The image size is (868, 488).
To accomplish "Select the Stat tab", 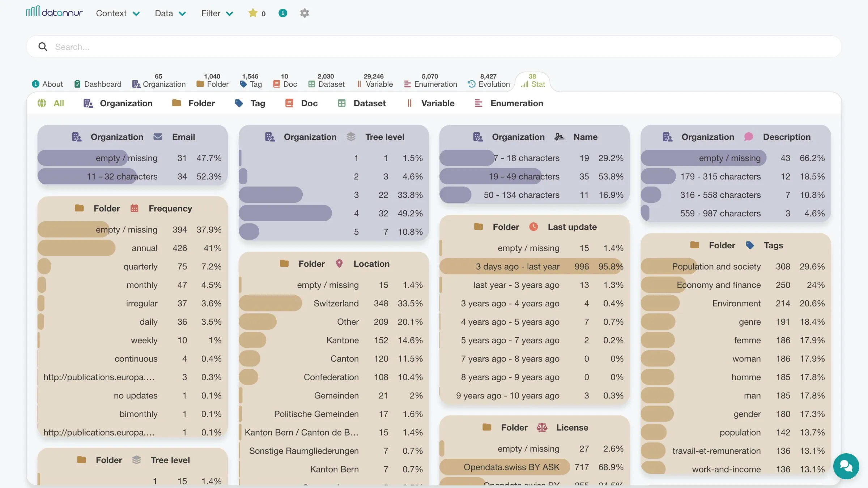I will [533, 81].
